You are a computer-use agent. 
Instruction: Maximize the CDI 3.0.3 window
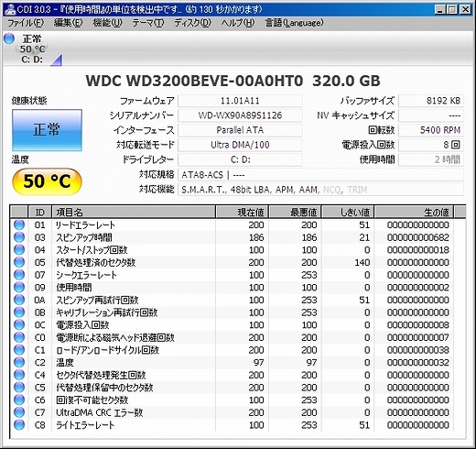pos(452,10)
